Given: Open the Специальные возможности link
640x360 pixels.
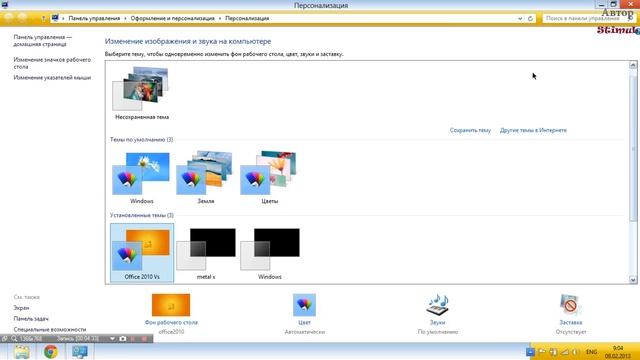Looking at the screenshot, I should tap(50, 329).
